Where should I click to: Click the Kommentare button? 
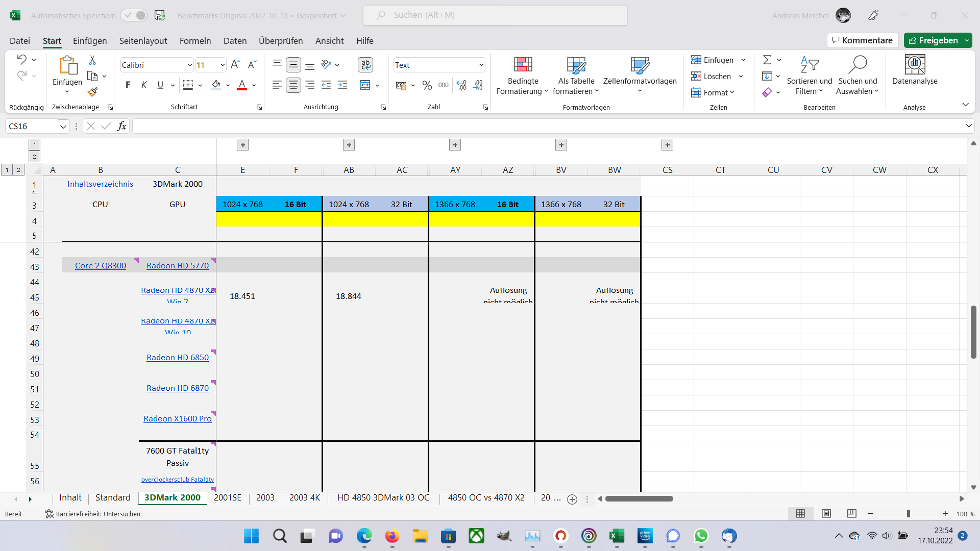(862, 40)
